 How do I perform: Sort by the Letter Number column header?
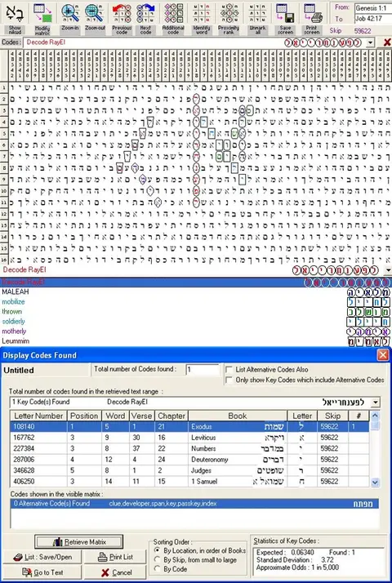tap(38, 416)
